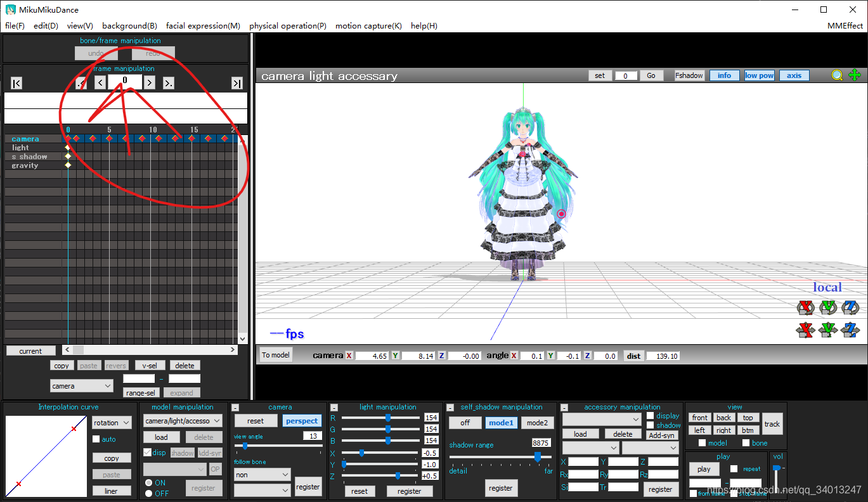Go to previous keyframe with .< button

tap(81, 83)
